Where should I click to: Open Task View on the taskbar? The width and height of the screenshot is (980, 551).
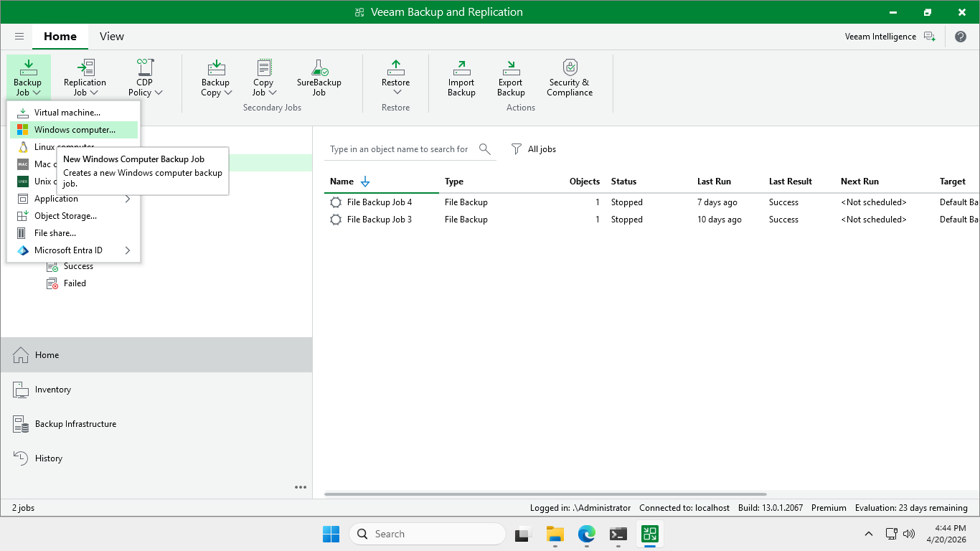[522, 534]
